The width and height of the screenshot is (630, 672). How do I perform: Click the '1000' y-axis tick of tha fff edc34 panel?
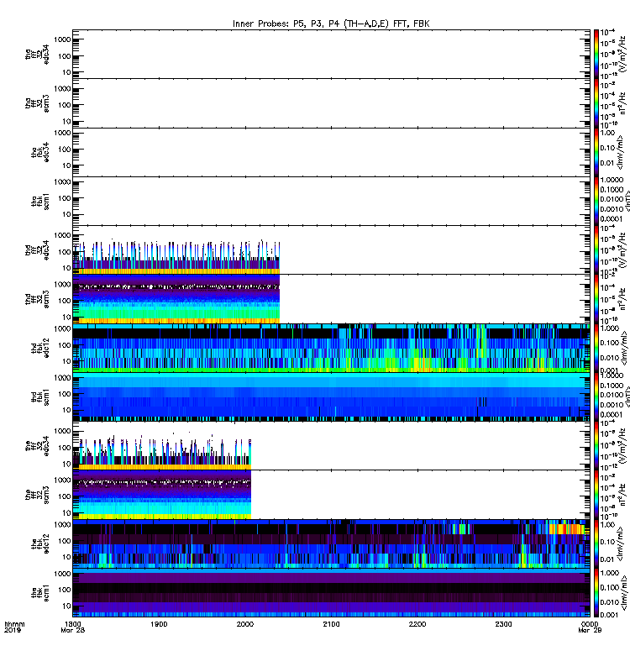tap(62, 39)
